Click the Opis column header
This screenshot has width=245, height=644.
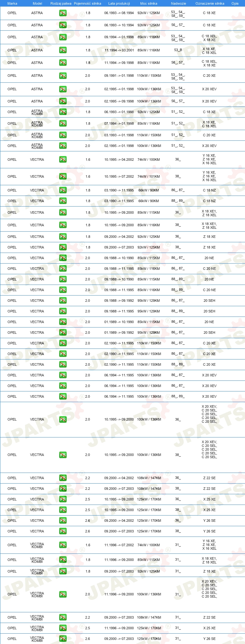pyautogui.click(x=235, y=3)
